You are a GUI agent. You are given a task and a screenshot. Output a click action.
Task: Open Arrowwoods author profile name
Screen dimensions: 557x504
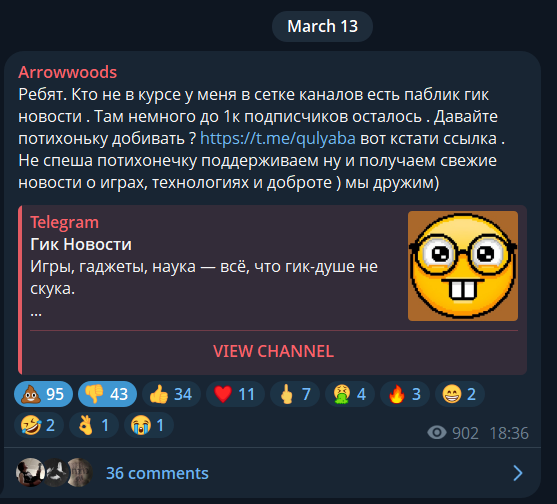click(x=67, y=72)
